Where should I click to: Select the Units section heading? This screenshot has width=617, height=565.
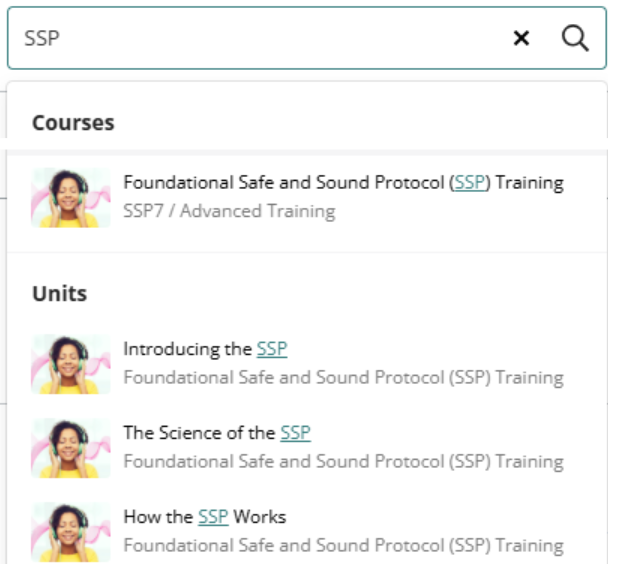coord(59,294)
